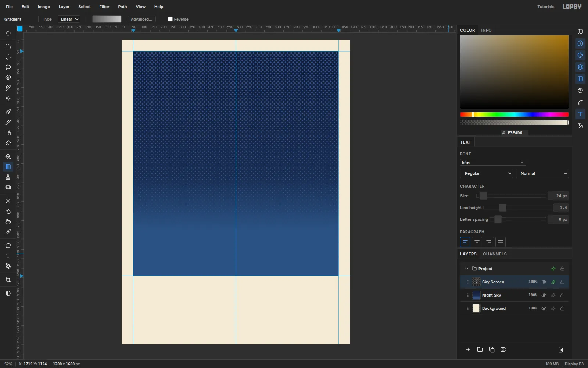The image size is (588, 368).
Task: Select the Brush tool
Action: [x=8, y=112]
